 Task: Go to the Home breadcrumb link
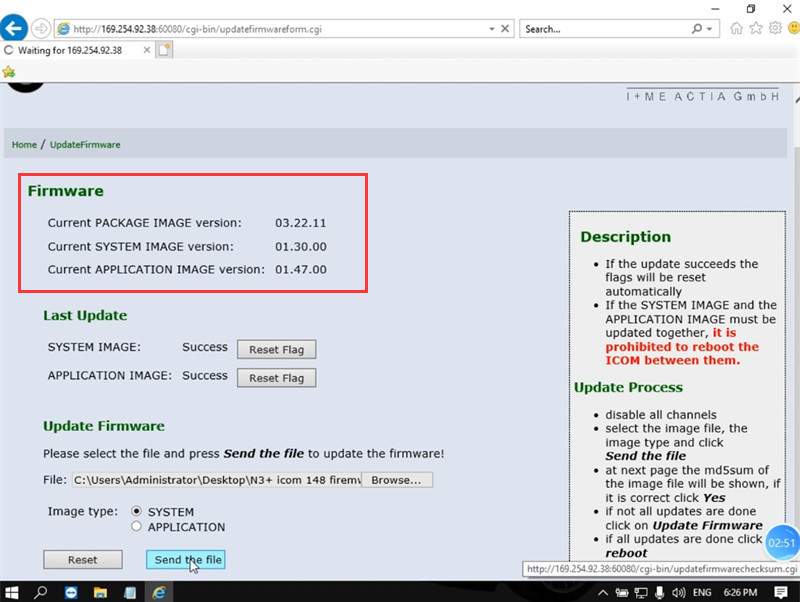(24, 144)
